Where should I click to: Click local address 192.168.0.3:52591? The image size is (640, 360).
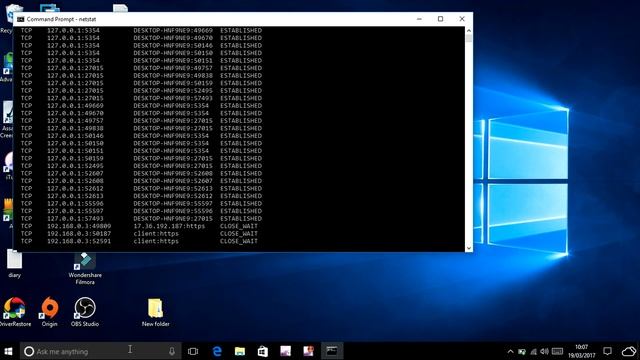click(79, 241)
